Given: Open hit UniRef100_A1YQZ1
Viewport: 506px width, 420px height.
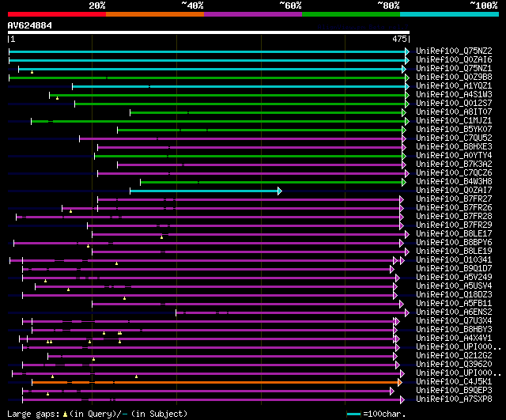Looking at the screenshot, I should 454,85.
